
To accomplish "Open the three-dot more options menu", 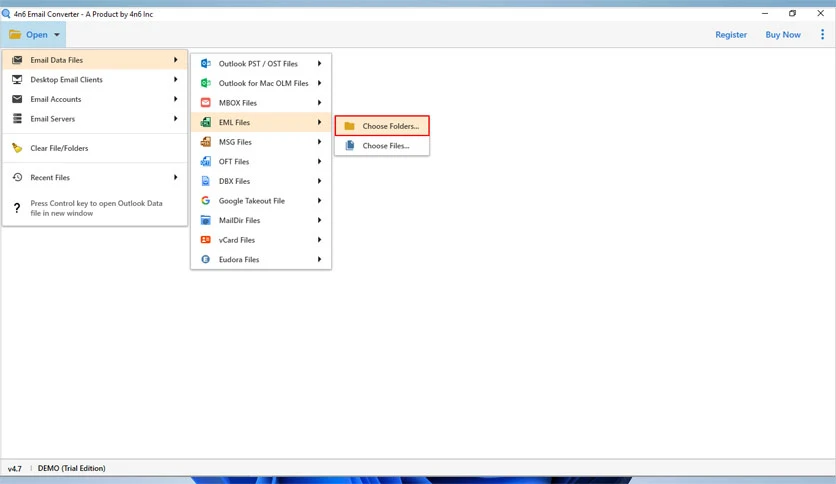I will tap(822, 35).
